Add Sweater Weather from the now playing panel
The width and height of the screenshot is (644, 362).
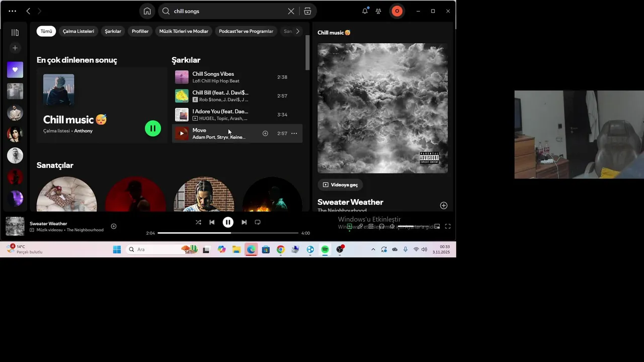point(444,206)
